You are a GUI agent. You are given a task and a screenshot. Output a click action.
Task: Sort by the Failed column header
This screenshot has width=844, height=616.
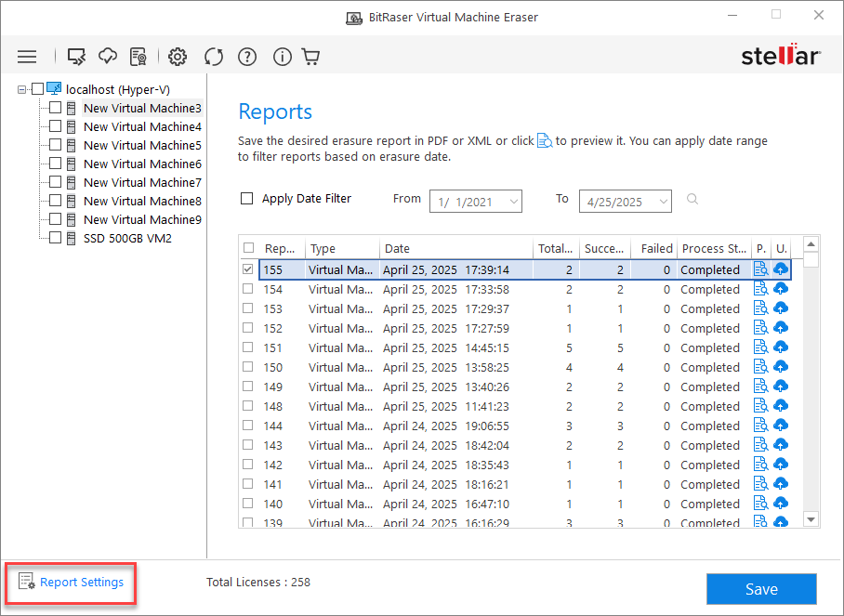tap(654, 249)
